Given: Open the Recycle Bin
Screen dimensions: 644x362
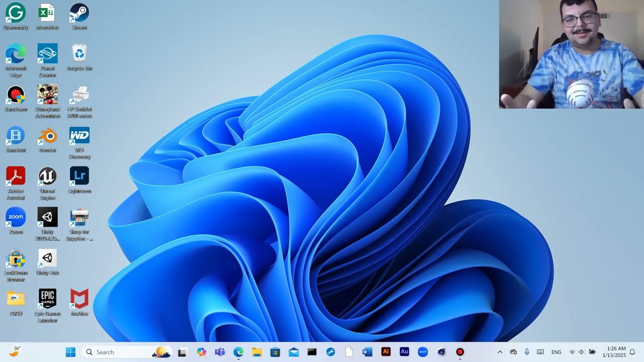Looking at the screenshot, I should (x=79, y=54).
